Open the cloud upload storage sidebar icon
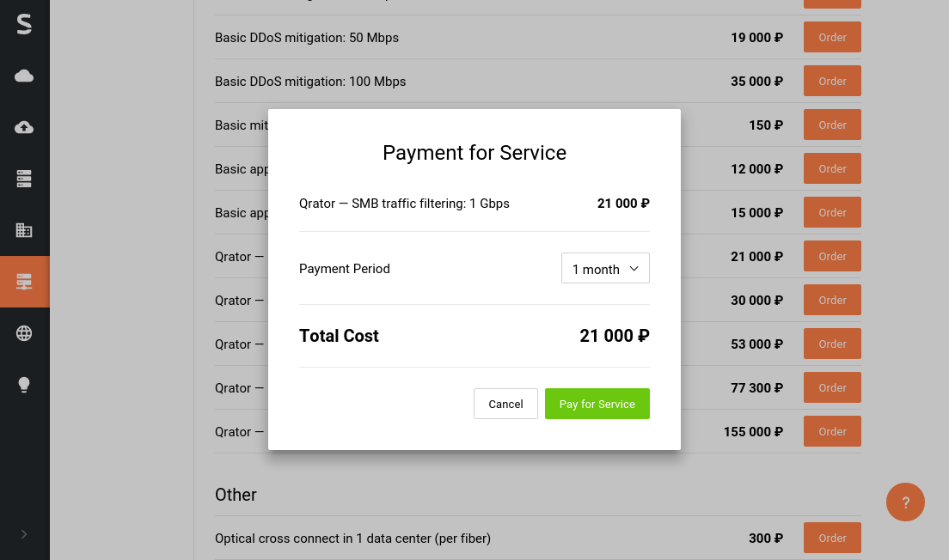 [24, 127]
